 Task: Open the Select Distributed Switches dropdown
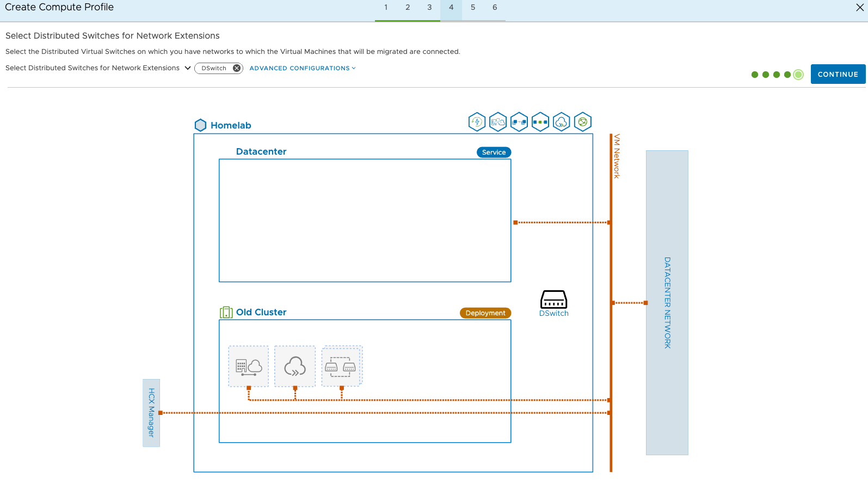pyautogui.click(x=188, y=68)
